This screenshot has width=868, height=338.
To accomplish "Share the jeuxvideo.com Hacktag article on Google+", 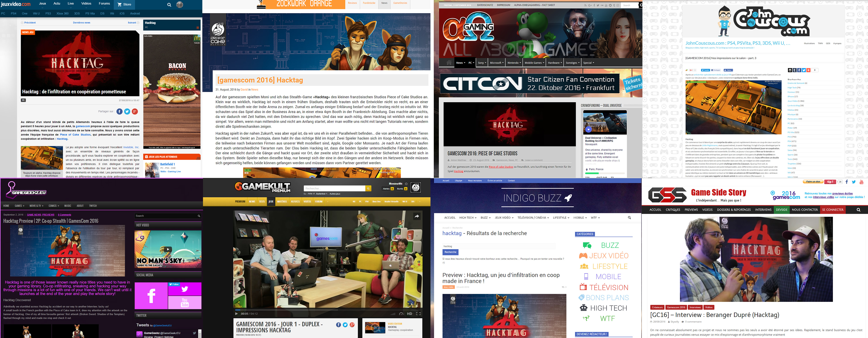I will coord(135,111).
